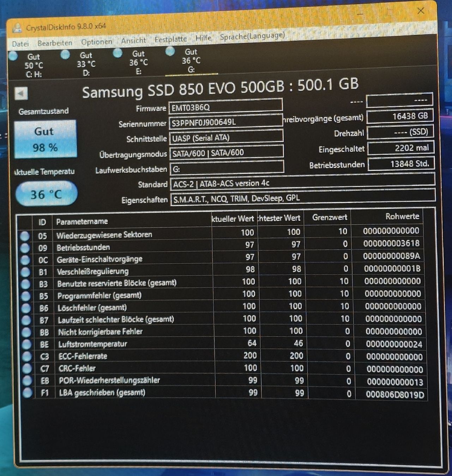Click the status icon for Benutzte reservierte Blöcke
This screenshot has width=452, height=476.
25,285
